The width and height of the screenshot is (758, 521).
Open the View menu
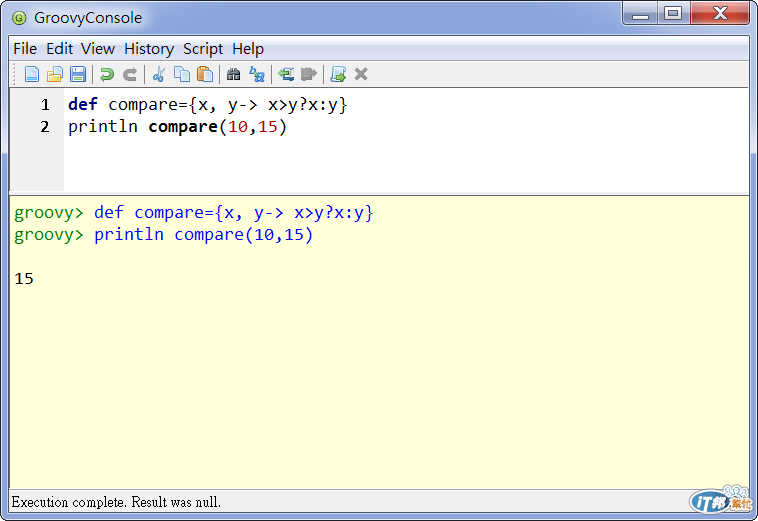(x=98, y=49)
